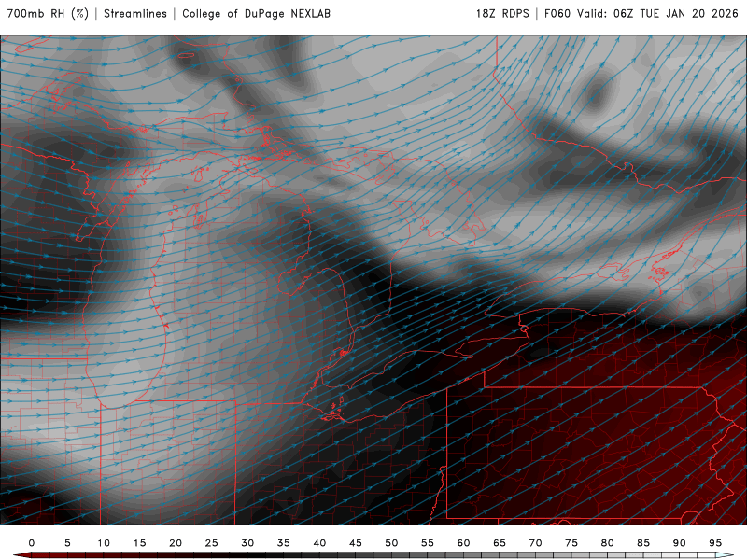Screen dimensions: 747x560
Task: Click the colorbar label "80"
Action: point(608,543)
